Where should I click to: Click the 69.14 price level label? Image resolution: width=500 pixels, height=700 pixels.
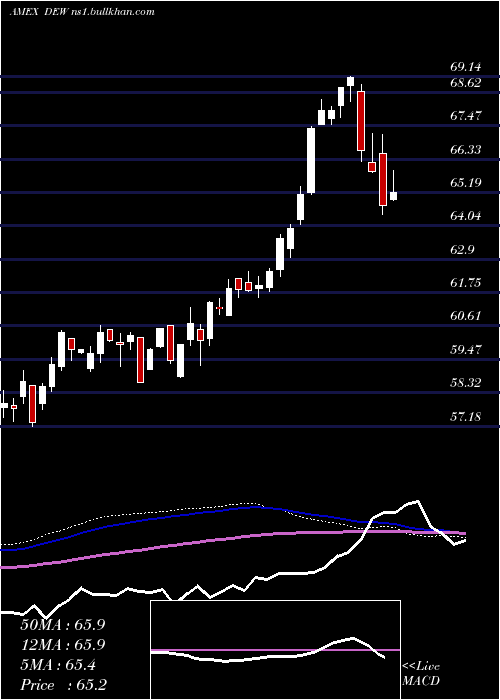pyautogui.click(x=466, y=67)
